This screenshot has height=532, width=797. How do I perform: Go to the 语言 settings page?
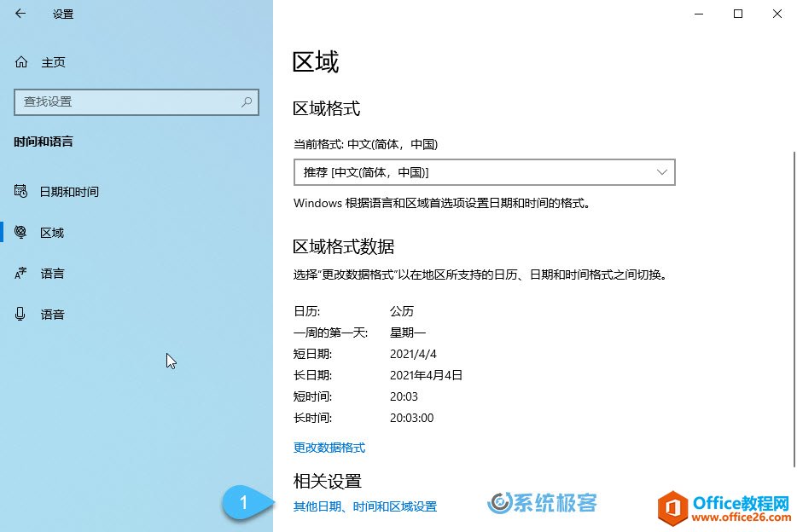tap(52, 274)
